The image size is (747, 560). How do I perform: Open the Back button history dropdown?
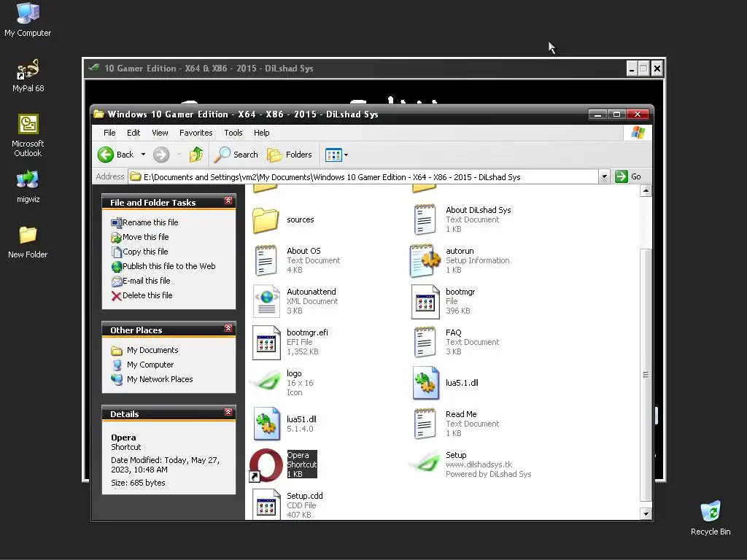click(x=143, y=155)
